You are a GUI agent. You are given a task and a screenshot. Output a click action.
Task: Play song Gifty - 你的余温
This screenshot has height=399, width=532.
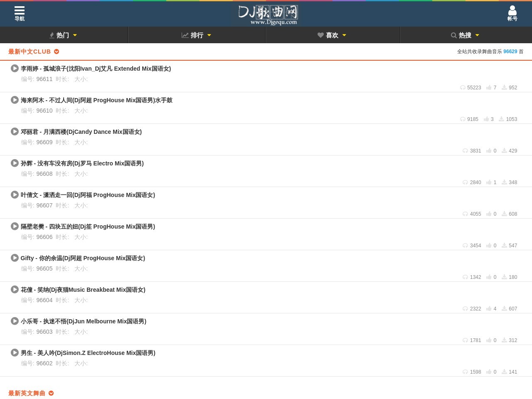pyautogui.click(x=15, y=258)
